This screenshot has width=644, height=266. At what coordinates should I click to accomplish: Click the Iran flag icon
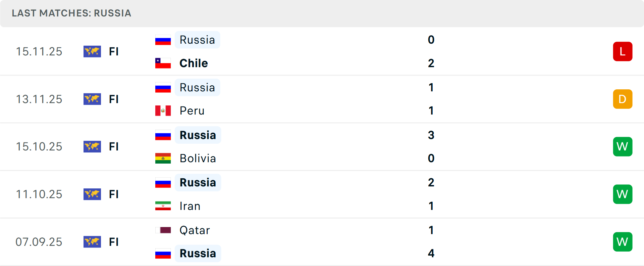(x=163, y=206)
